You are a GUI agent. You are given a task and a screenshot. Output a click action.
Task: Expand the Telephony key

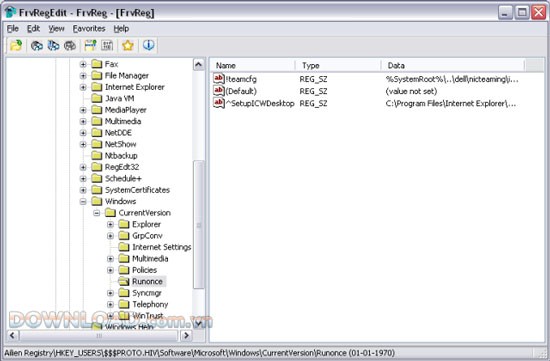click(110, 305)
